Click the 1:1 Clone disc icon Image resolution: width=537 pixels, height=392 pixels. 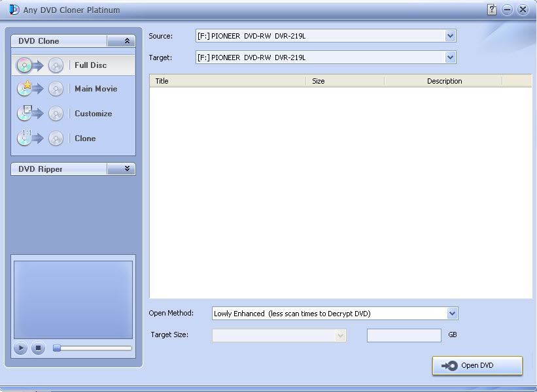click(x=25, y=138)
